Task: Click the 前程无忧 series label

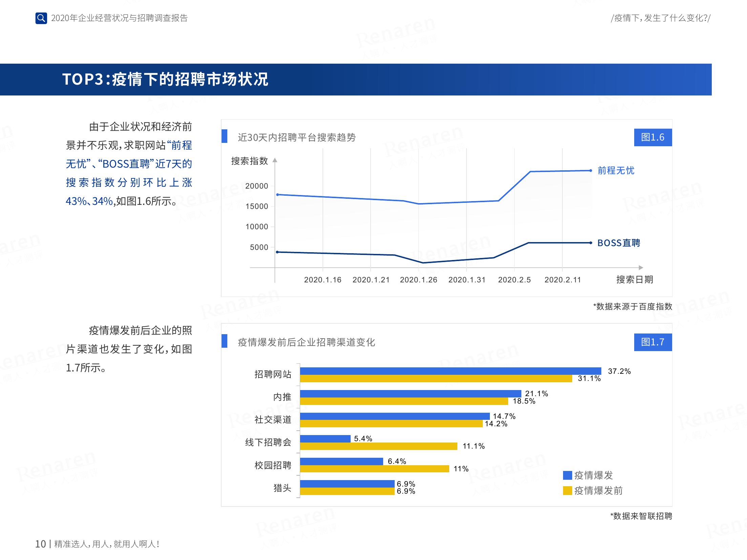Action: [x=616, y=171]
